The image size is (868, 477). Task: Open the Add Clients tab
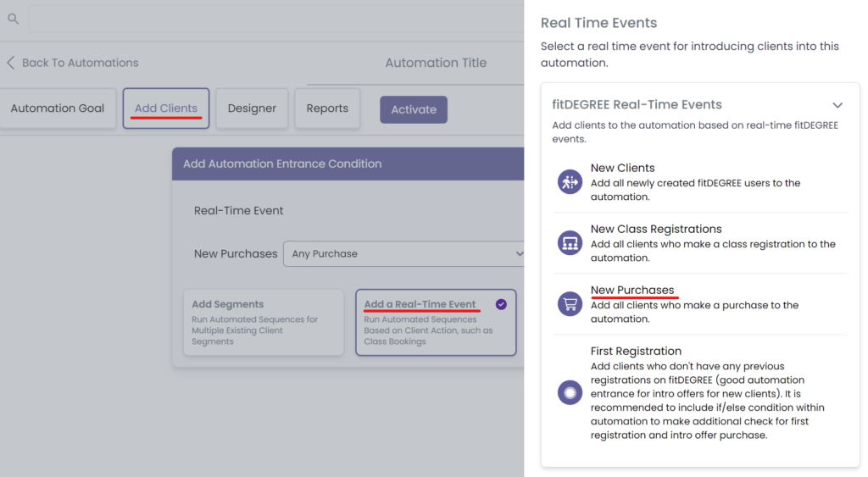pyautogui.click(x=166, y=108)
